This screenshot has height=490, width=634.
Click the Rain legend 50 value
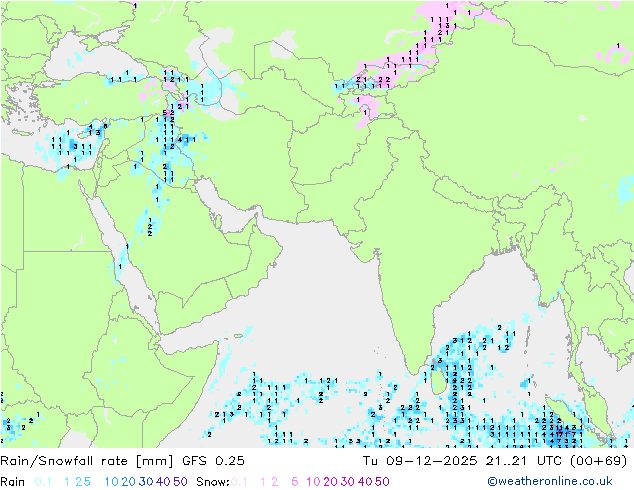[x=180, y=482]
